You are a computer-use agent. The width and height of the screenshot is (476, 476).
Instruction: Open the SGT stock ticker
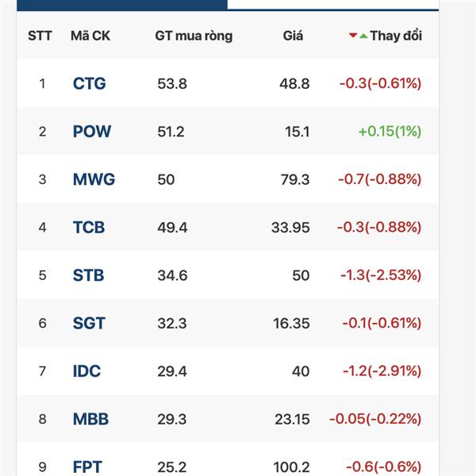click(89, 324)
